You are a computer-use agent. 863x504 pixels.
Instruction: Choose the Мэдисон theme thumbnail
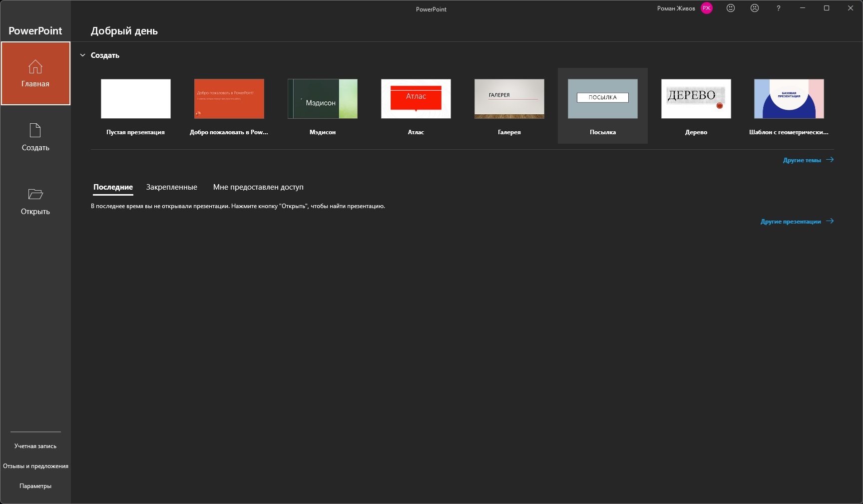(323, 99)
